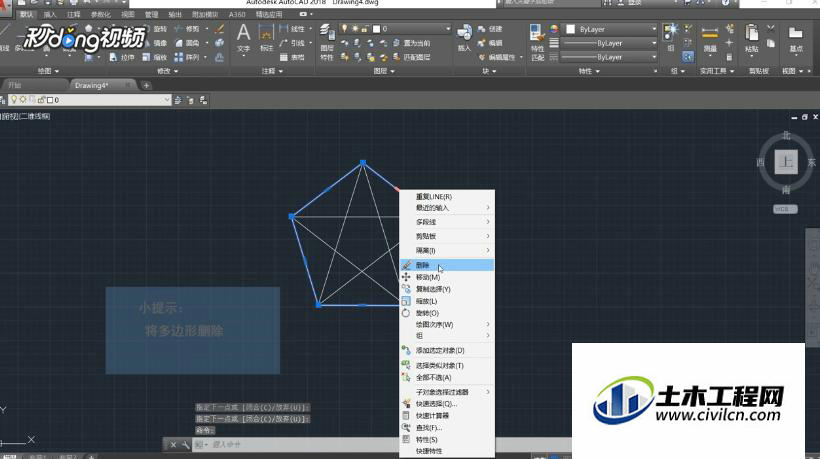Expand the 特性 panel dropdown
Screen dimensions: 820x459
589,71
